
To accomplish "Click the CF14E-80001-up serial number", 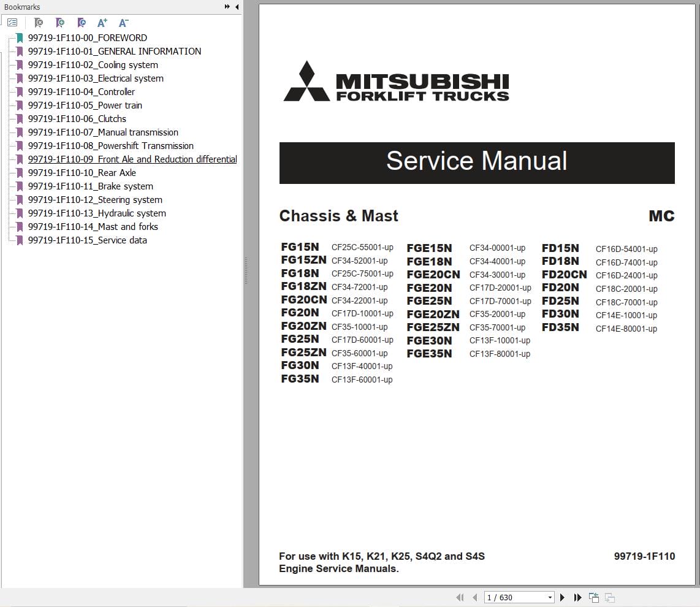I will point(626,329).
